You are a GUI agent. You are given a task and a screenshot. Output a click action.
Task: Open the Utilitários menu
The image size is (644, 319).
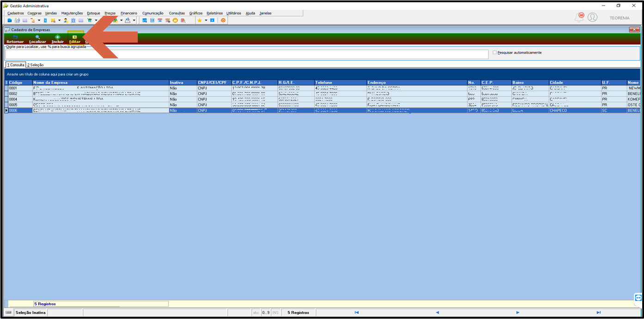[233, 13]
